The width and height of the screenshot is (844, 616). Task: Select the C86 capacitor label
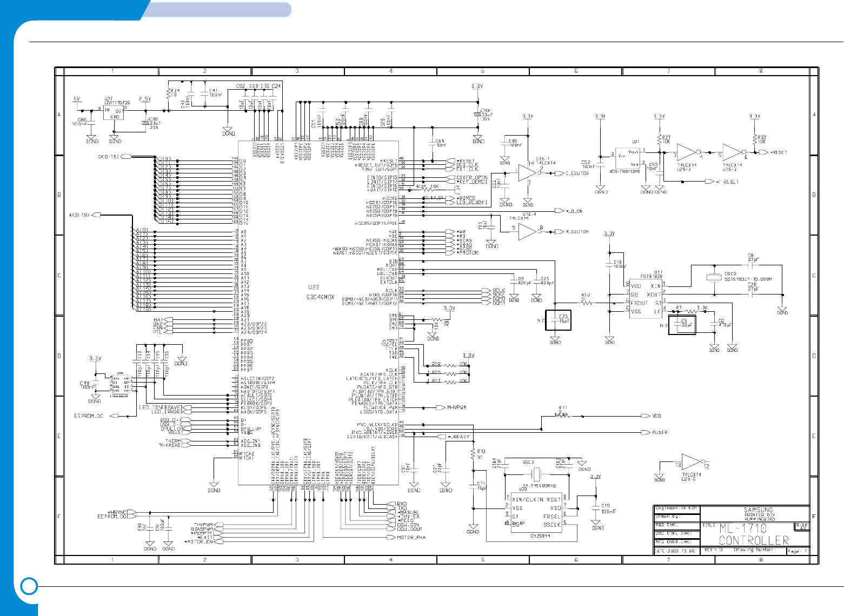[82, 120]
